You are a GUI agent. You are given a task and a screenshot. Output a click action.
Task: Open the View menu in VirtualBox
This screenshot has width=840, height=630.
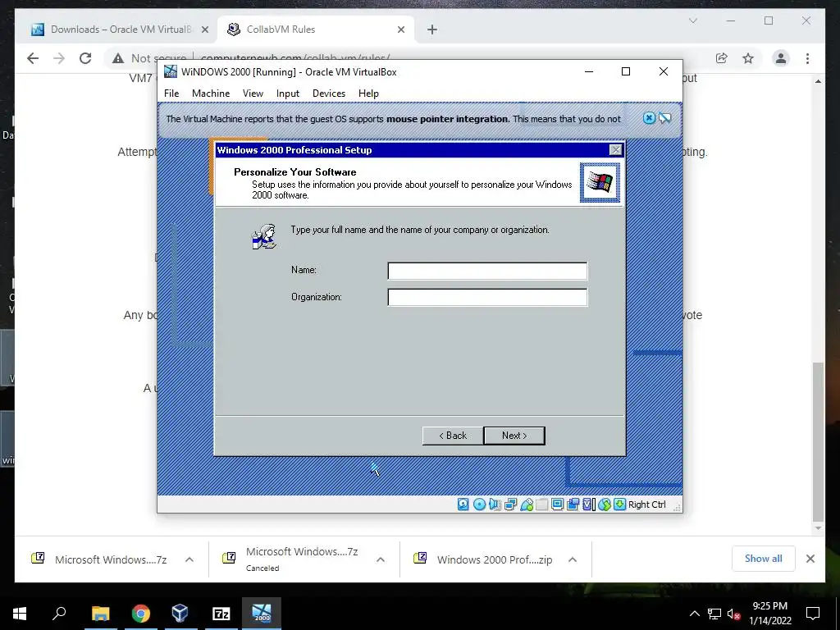click(253, 94)
